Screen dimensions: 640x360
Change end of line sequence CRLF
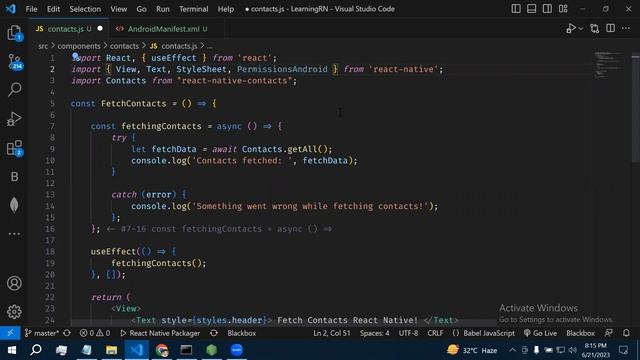435,333
